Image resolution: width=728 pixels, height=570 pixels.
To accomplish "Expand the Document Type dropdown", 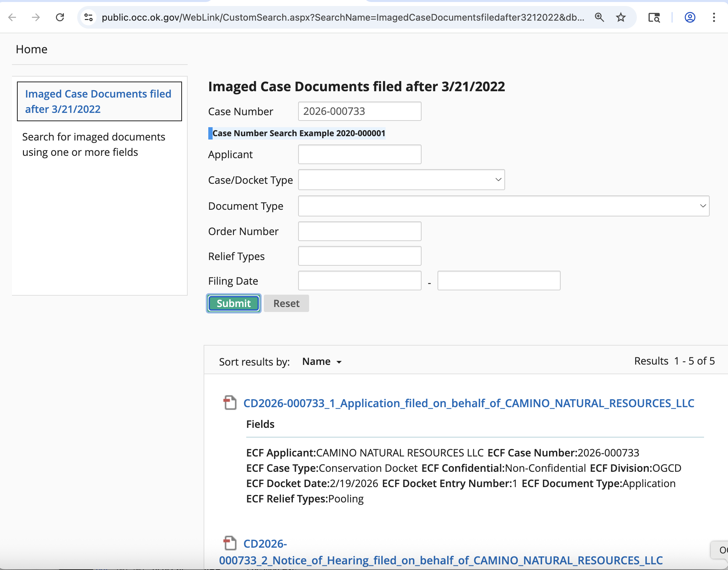I will tap(503, 206).
